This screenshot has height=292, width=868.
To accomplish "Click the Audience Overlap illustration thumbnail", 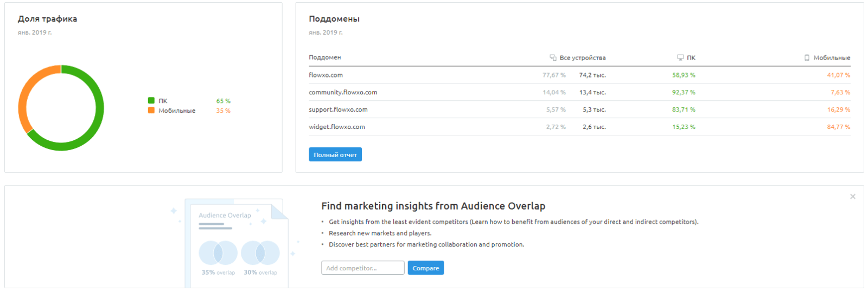I will pyautogui.click(x=236, y=243).
